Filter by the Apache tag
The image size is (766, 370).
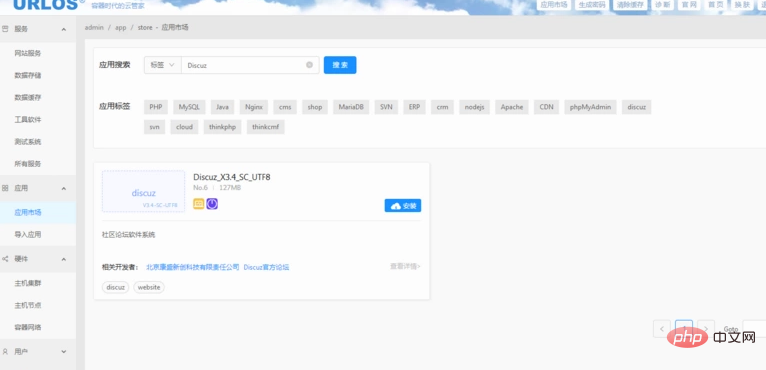512,107
